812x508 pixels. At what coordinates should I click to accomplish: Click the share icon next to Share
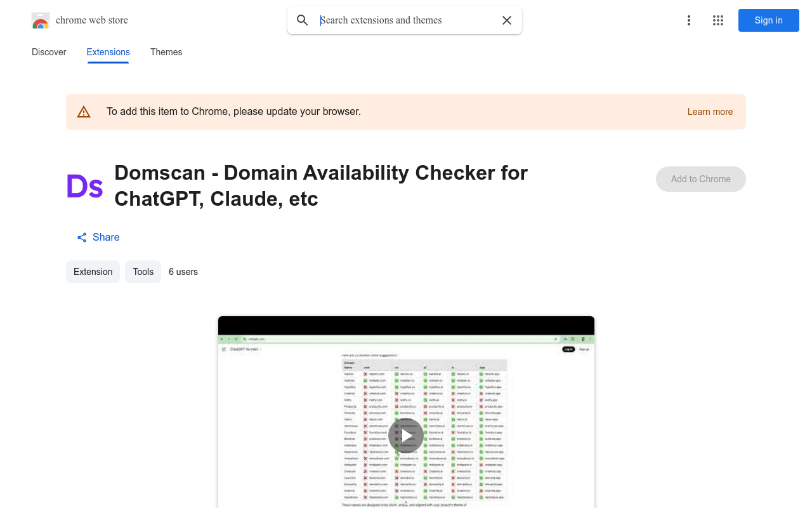(82, 237)
